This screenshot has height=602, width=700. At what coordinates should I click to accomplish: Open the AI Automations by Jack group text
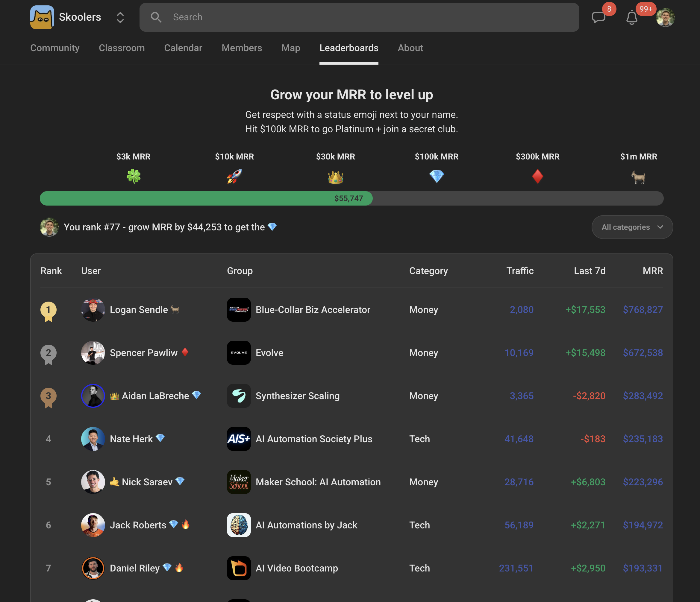click(x=306, y=525)
